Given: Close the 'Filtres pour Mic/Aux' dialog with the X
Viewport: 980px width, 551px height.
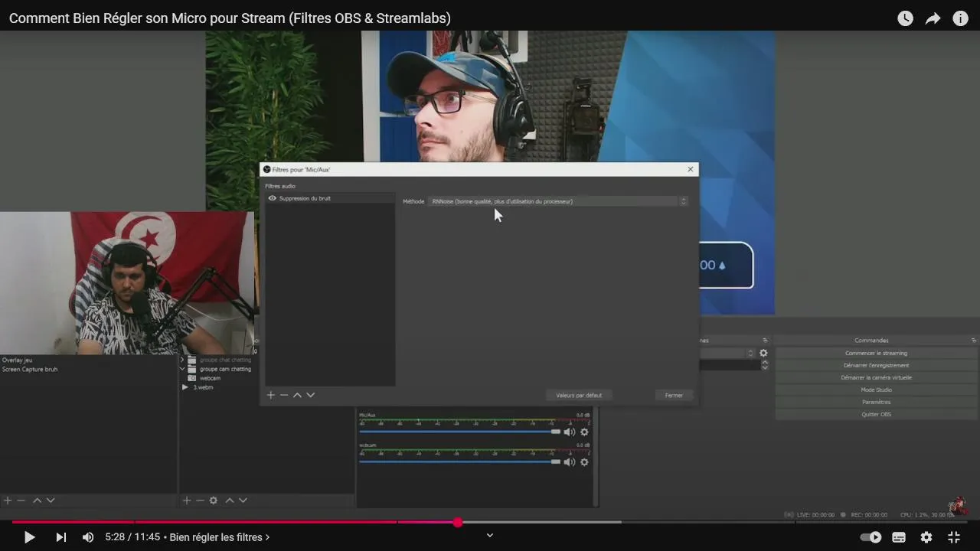Looking at the screenshot, I should pos(691,169).
